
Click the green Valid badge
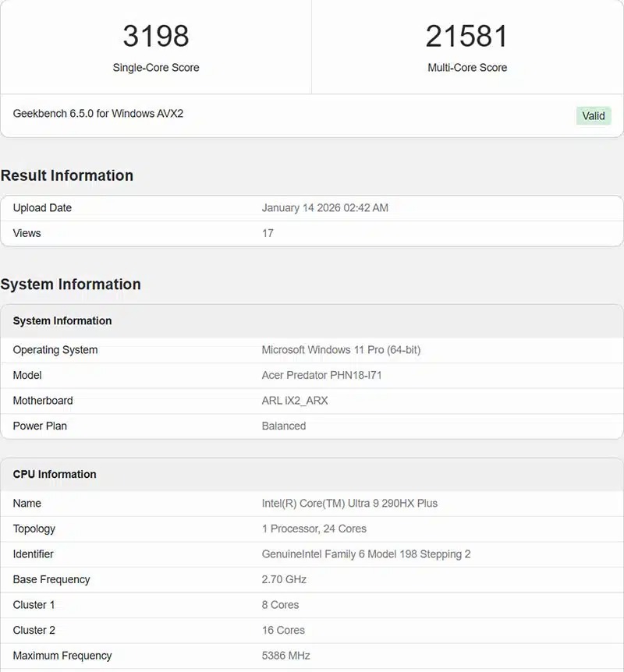coord(594,115)
